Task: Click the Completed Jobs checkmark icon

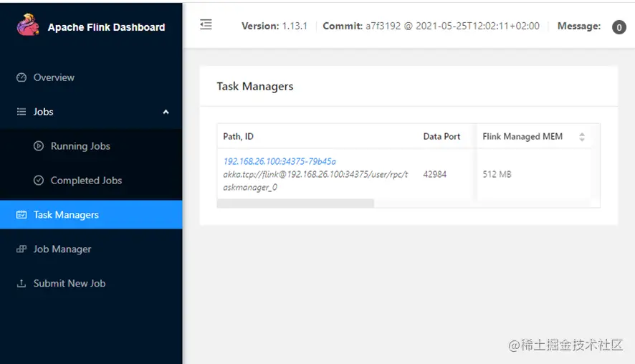Action: [x=39, y=180]
